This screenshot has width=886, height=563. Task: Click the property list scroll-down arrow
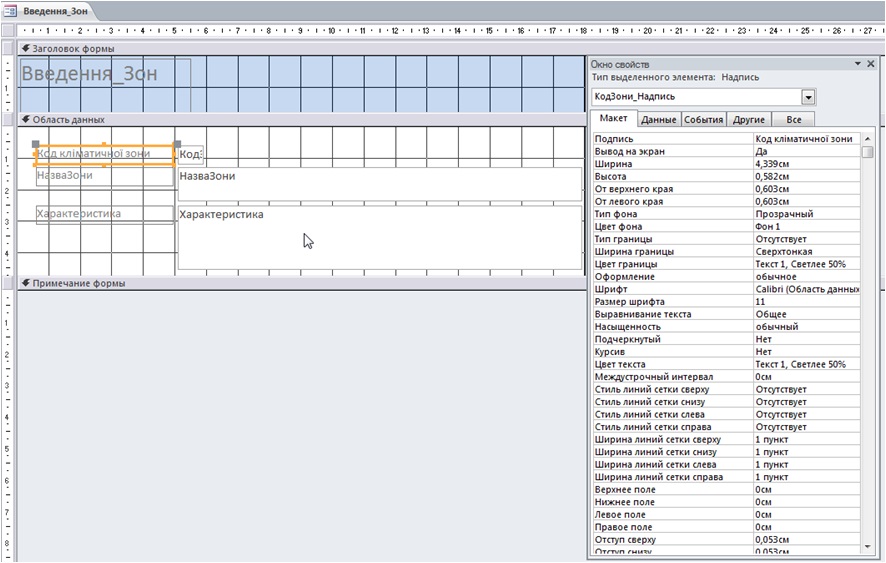pos(867,546)
